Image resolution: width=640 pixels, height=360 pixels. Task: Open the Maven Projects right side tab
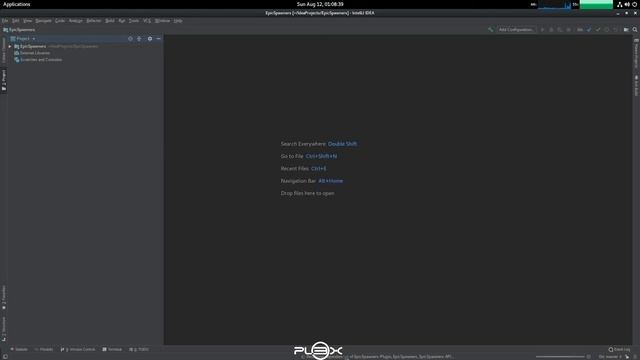pyautogui.click(x=636, y=53)
